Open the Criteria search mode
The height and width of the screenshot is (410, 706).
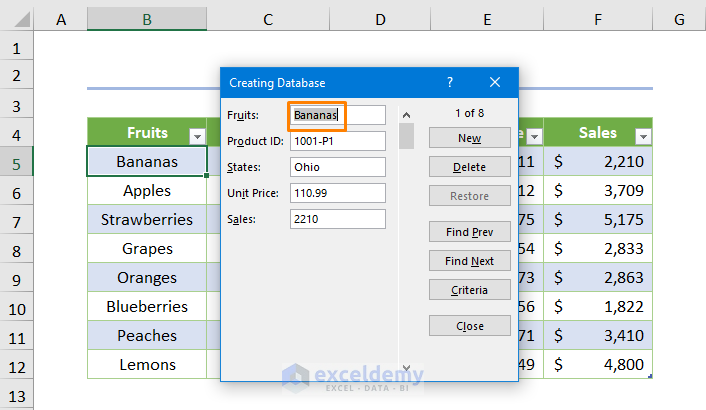pos(469,290)
